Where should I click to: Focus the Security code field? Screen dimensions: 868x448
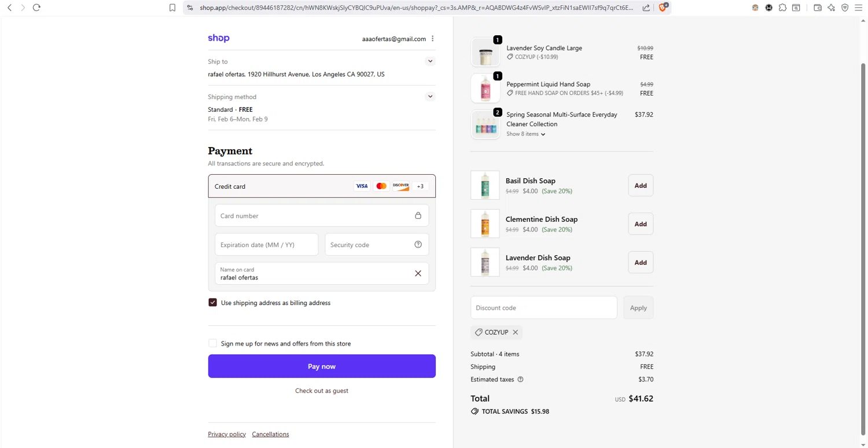[377, 245]
